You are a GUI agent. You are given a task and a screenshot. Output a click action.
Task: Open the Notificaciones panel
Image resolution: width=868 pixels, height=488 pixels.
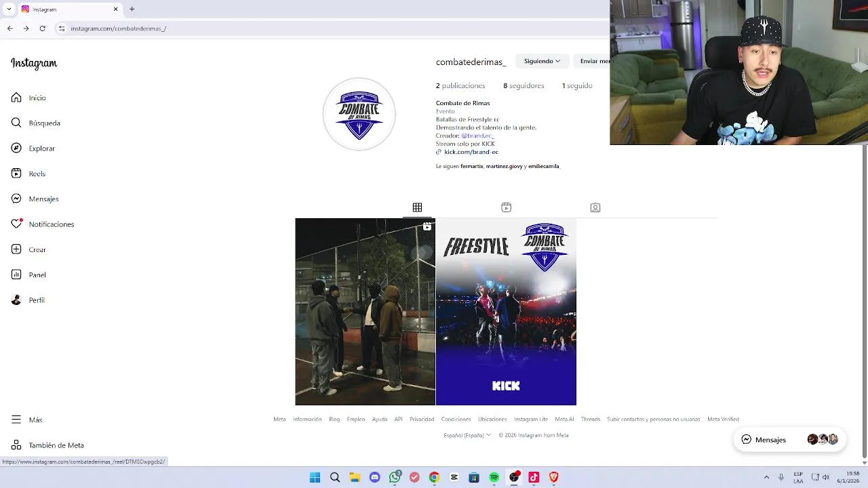[42, 224]
